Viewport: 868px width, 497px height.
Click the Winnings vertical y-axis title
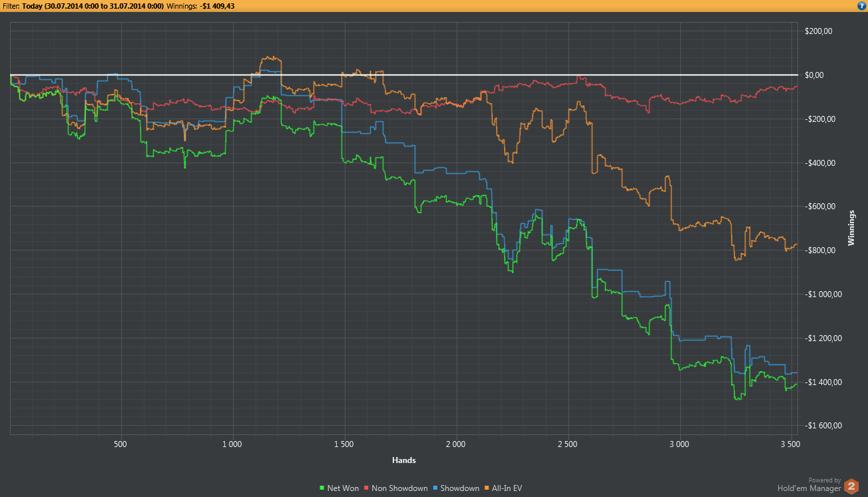click(851, 228)
